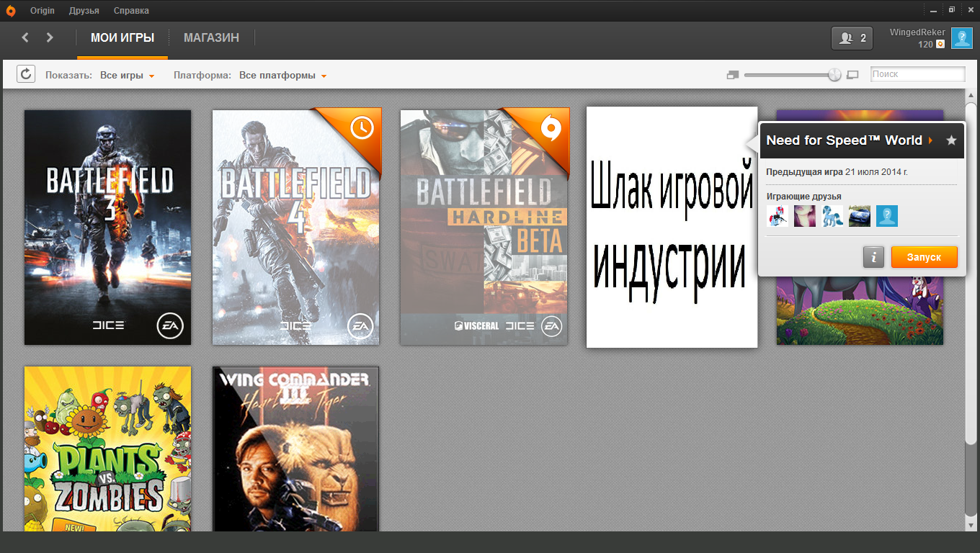This screenshot has width=980, height=553.
Task: Open the friends list button showing 2
Action: click(852, 38)
